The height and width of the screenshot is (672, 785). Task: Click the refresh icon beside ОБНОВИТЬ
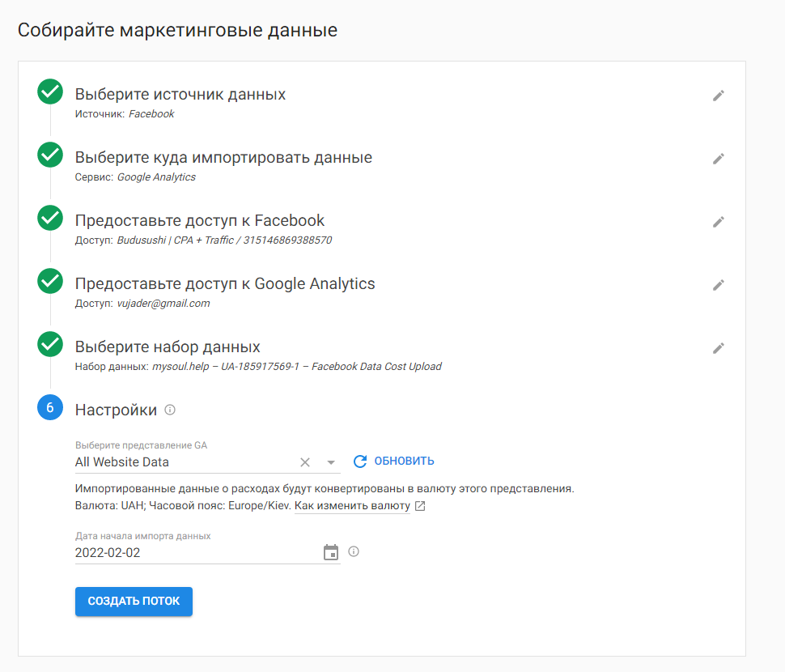(360, 461)
